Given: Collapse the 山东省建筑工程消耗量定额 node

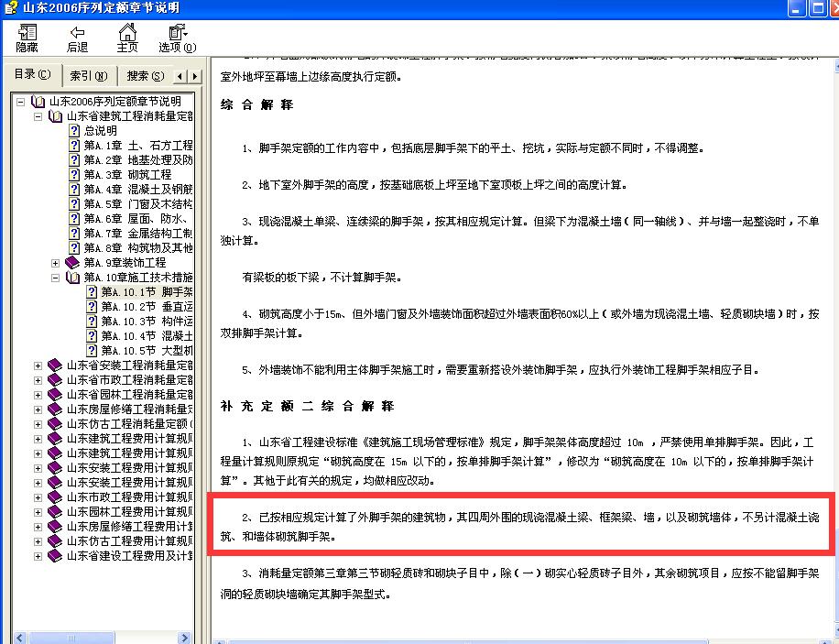Looking at the screenshot, I should click(38, 116).
